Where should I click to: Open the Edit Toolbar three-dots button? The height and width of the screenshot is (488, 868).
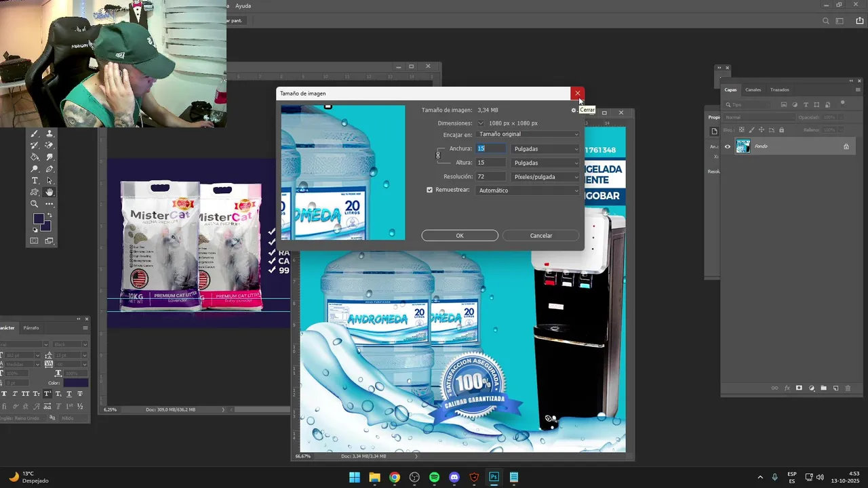(x=49, y=203)
